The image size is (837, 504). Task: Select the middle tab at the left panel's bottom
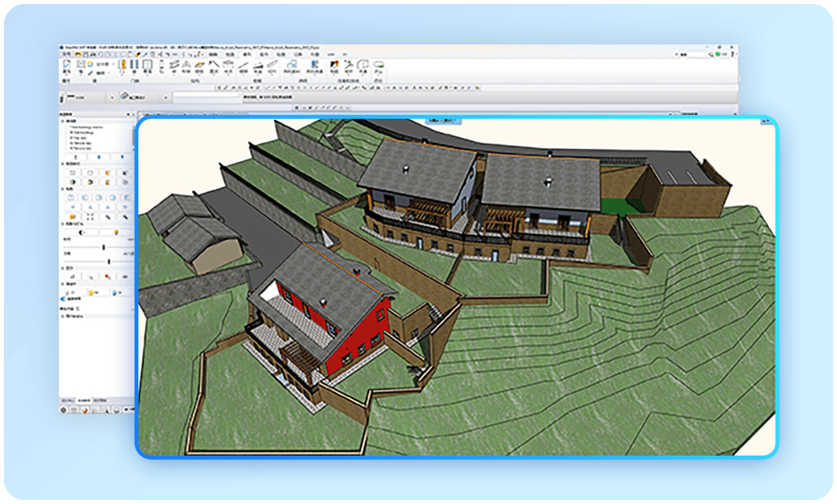point(84,400)
